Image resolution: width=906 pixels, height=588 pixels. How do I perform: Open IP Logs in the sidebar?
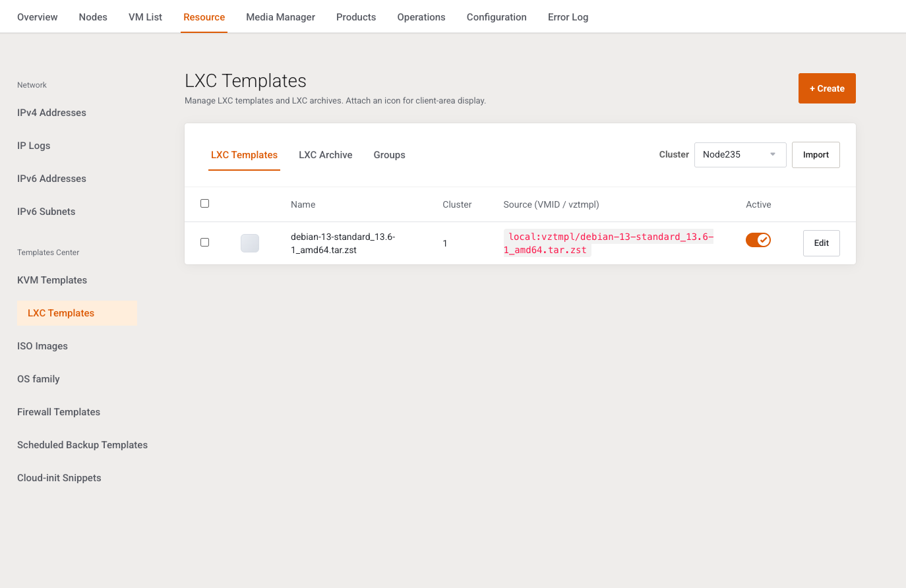click(34, 146)
